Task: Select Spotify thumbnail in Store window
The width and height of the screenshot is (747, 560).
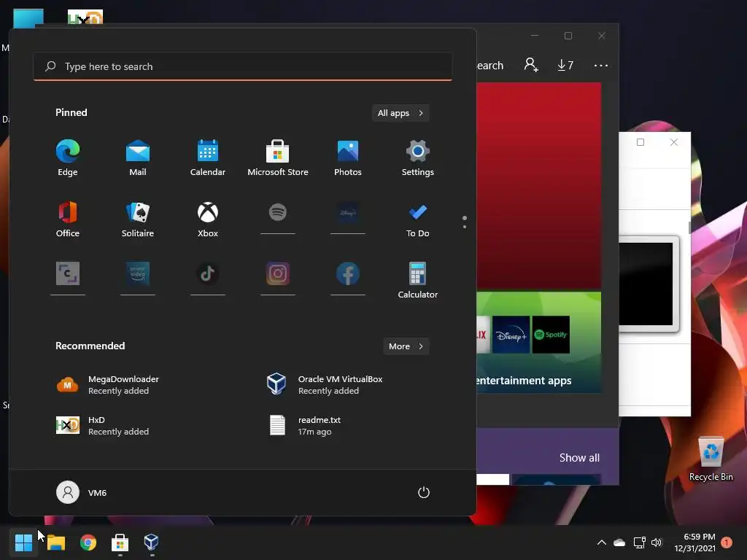Action: click(551, 335)
